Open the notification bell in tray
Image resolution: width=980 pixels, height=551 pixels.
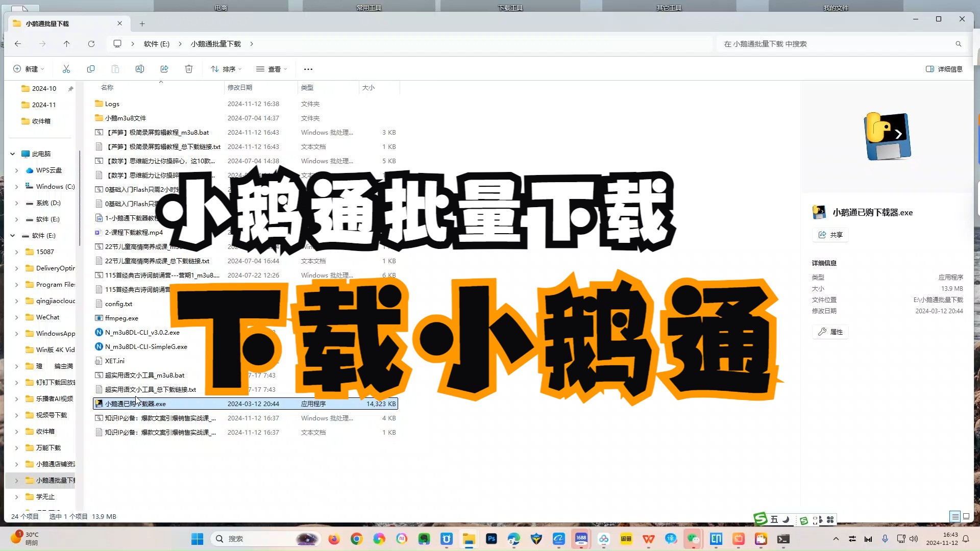[966, 539]
